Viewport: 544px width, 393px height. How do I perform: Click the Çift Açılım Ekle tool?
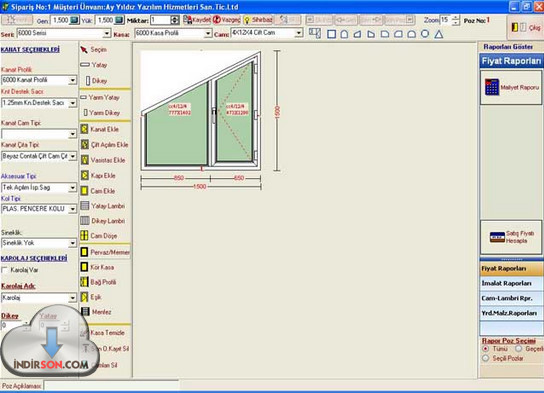pyautogui.click(x=104, y=145)
